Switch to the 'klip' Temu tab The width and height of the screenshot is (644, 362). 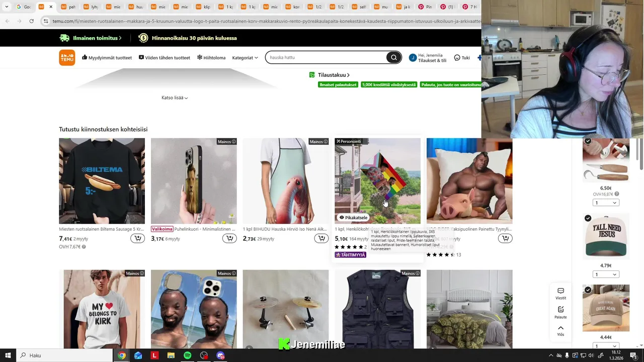pyautogui.click(x=203, y=7)
